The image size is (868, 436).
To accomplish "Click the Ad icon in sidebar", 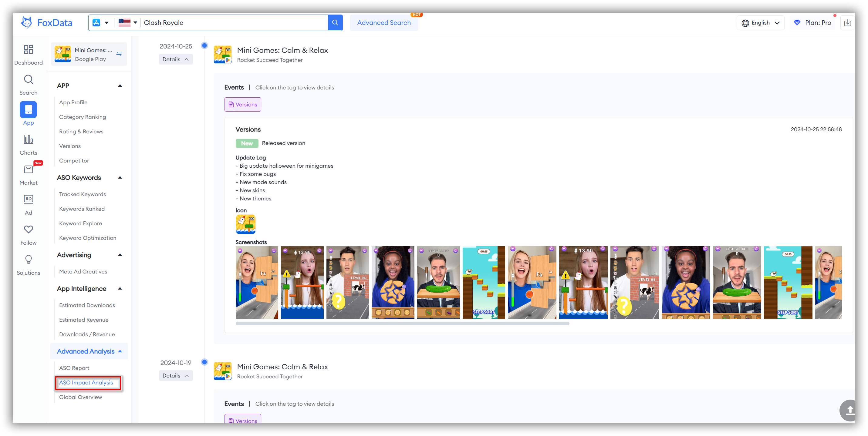I will coord(29,199).
